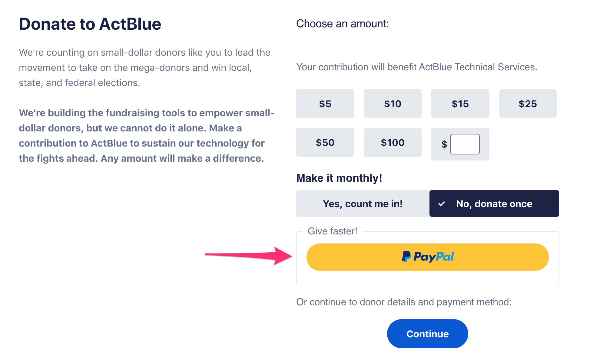The image size is (590, 364).
Task: Select "No, donate once" option
Action: (494, 204)
